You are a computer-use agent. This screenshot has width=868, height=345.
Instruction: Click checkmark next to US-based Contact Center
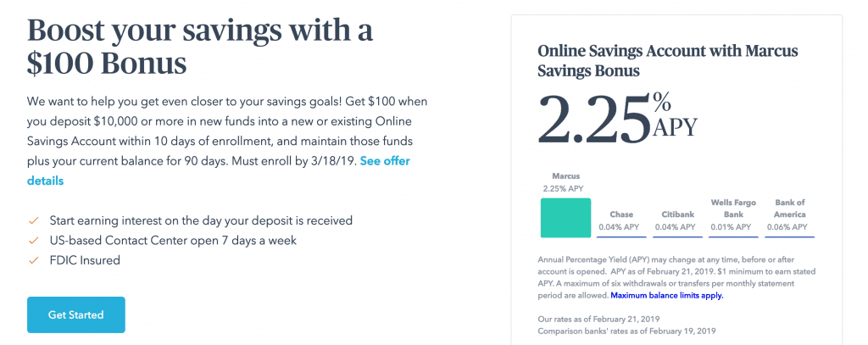[34, 241]
